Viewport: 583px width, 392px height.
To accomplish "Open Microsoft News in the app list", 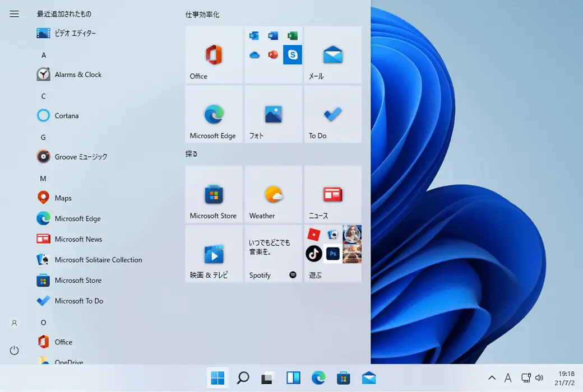I will [70, 239].
